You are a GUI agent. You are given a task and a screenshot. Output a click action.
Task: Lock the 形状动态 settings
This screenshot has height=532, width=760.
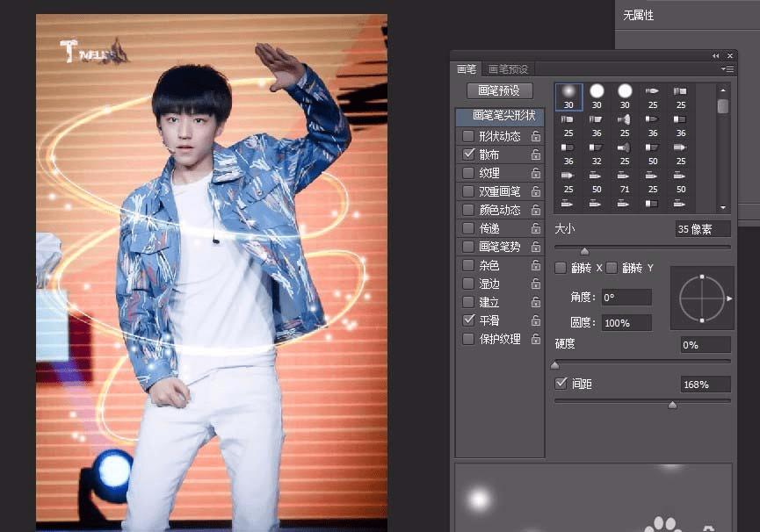click(x=536, y=136)
